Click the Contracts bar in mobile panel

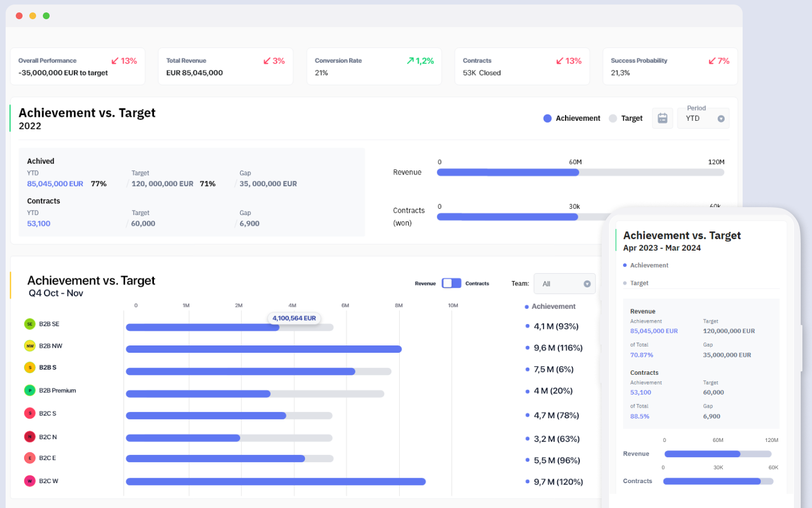tap(718, 481)
